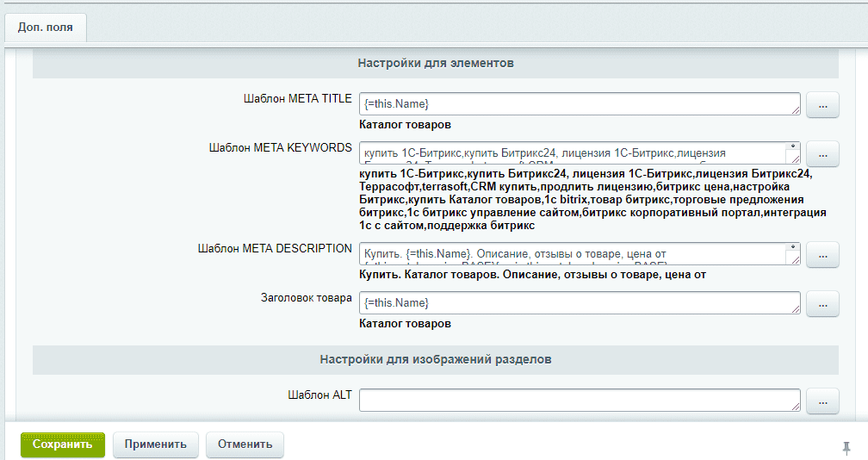868x460 pixels.
Task: Click the Применить button
Action: pos(156,444)
